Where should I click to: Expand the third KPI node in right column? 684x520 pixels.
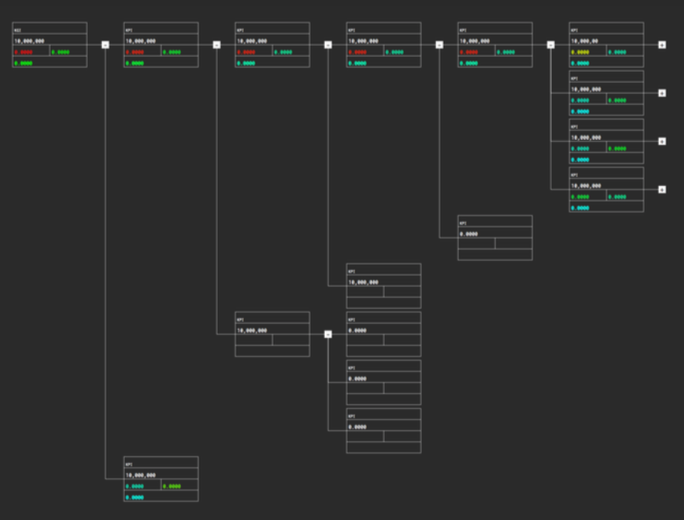[662, 141]
